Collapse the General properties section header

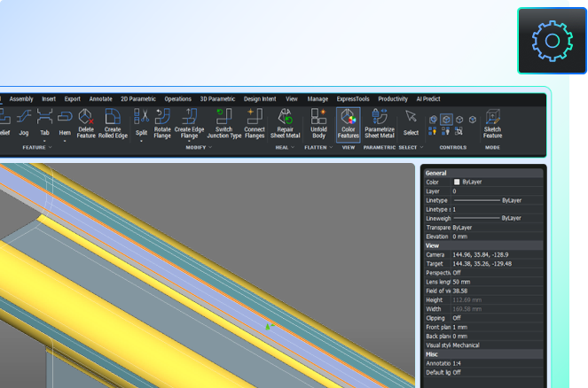[483, 173]
